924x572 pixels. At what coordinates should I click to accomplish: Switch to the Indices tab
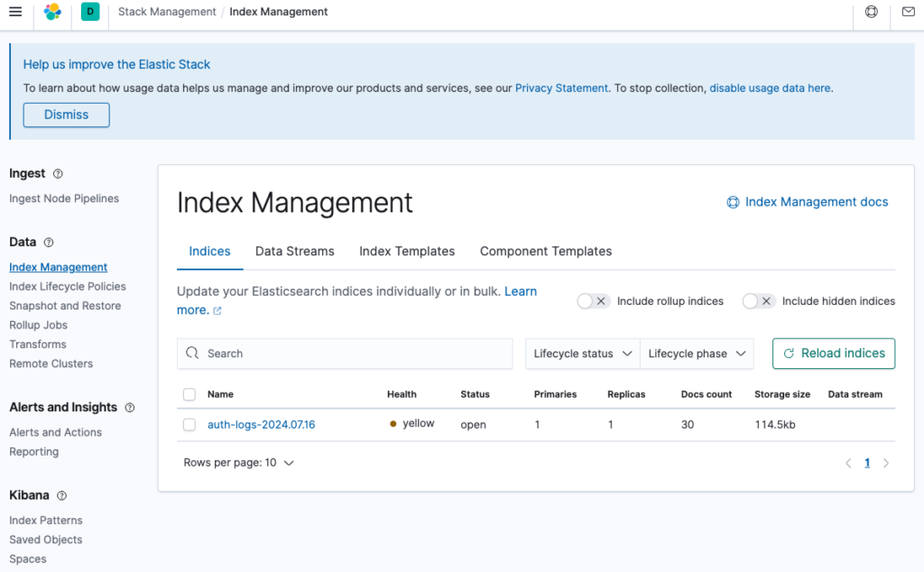pos(209,251)
